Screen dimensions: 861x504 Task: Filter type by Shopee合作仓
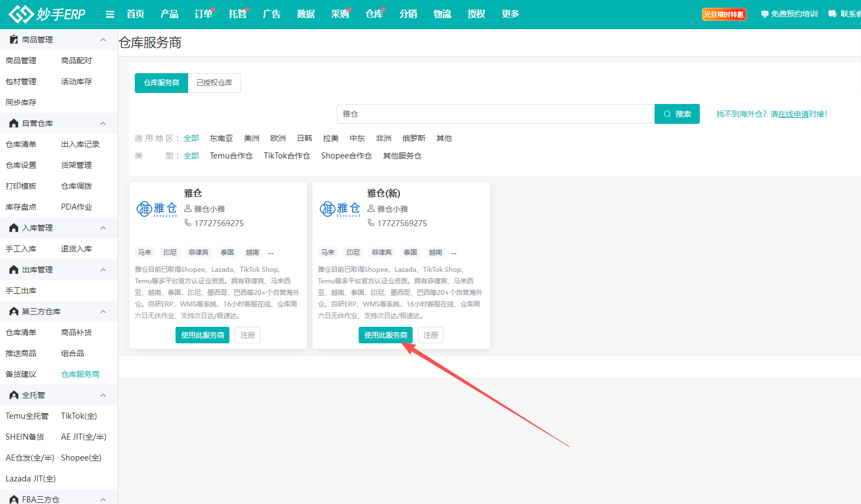[x=347, y=156]
